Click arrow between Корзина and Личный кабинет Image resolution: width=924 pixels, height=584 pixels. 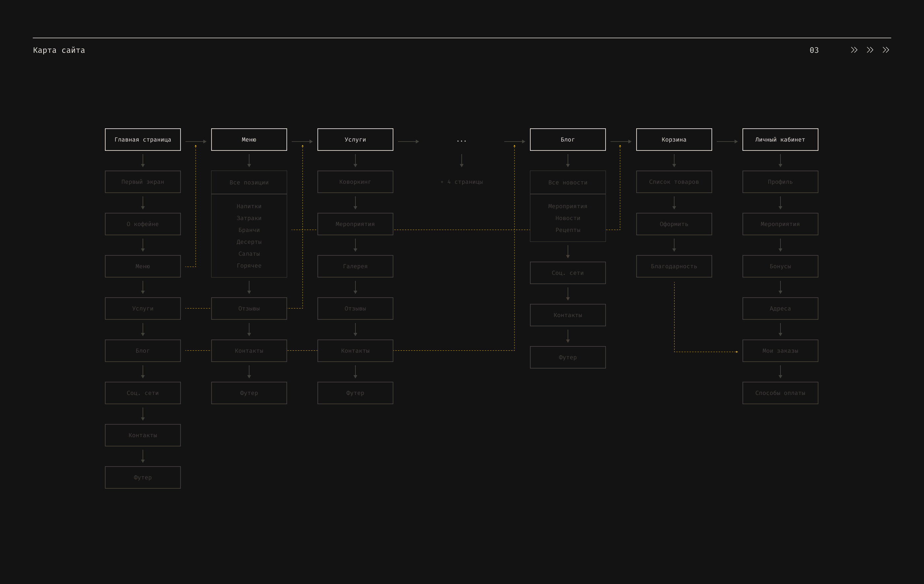[x=727, y=142]
